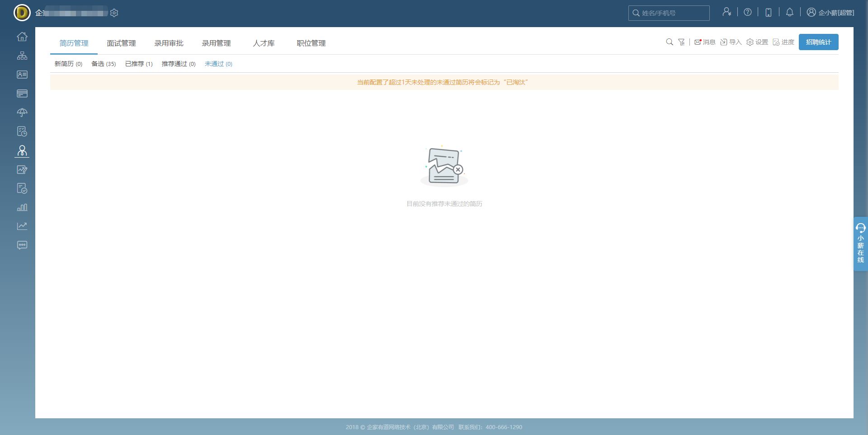The image size is (868, 435).
Task: Open the notifications bell icon
Action: point(789,12)
